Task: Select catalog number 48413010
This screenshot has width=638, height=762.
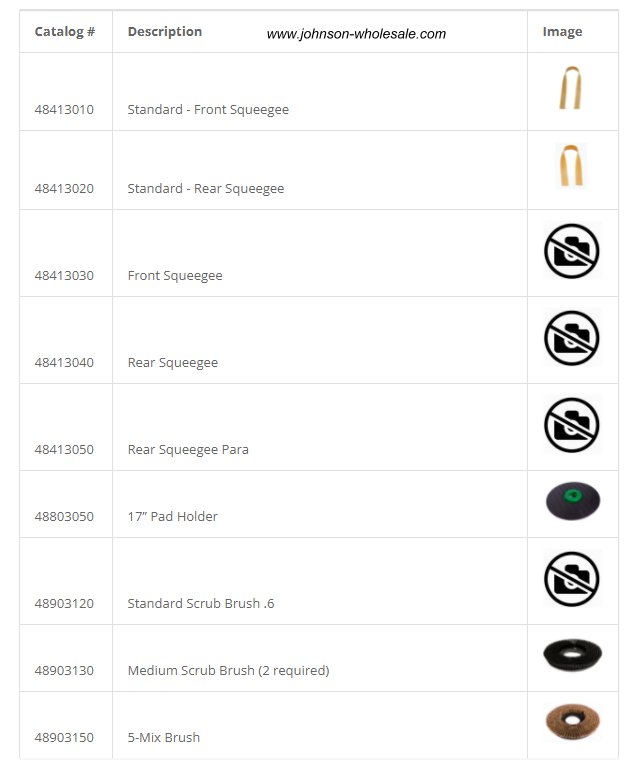Action: [x=64, y=109]
